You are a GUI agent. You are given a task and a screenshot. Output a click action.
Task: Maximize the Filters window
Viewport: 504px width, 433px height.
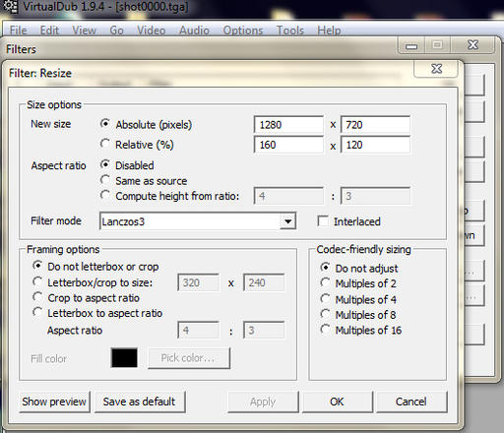pyautogui.click(x=438, y=45)
